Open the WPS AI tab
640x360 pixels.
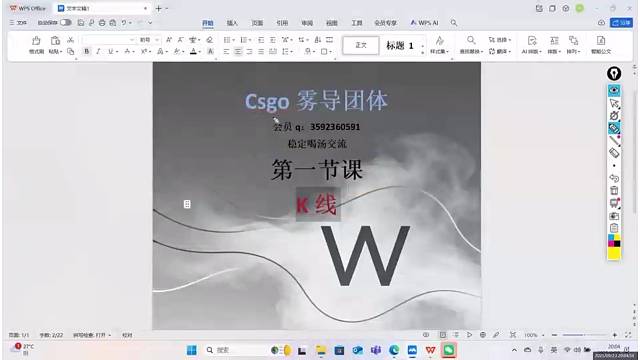point(424,23)
